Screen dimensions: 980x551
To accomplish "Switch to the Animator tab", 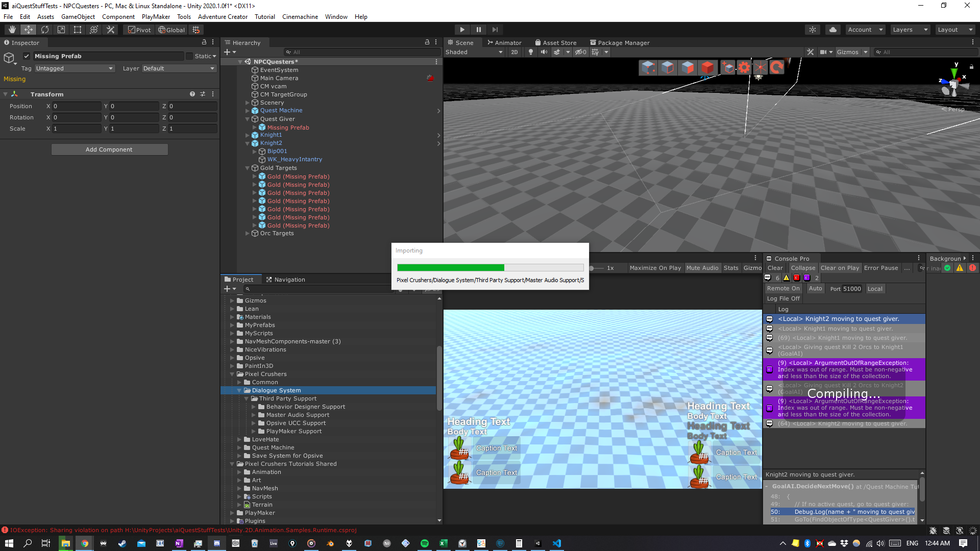I will pos(504,43).
